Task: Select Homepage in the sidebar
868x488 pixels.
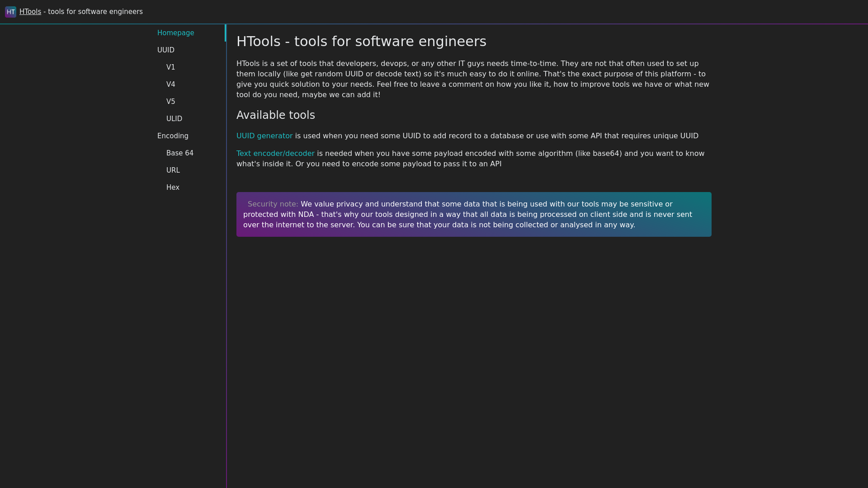Action: 175,33
